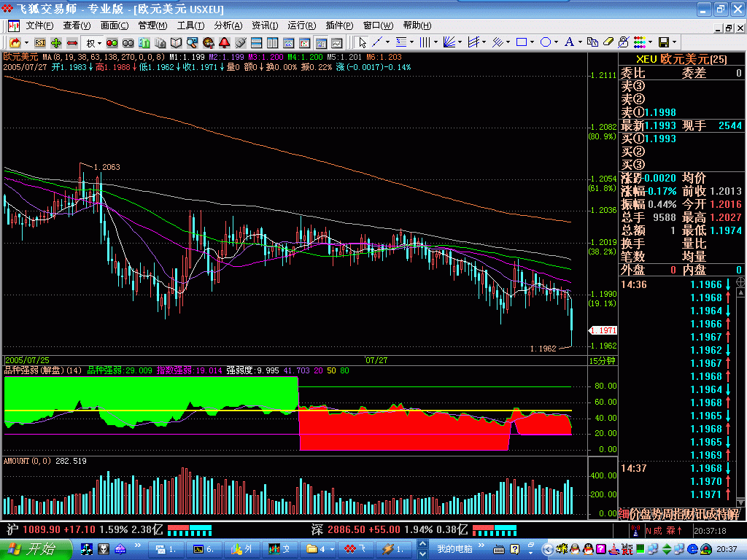This screenshot has width=747, height=560.
Task: Click the horizontal split windows icon
Action: click(x=256, y=43)
